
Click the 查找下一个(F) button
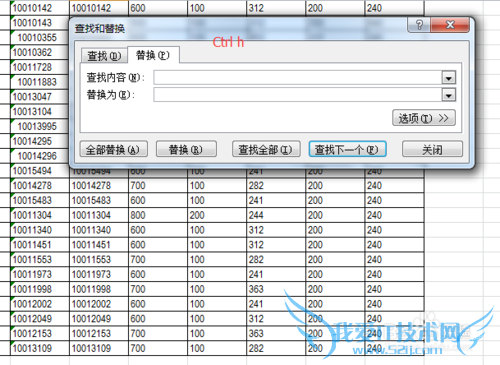(347, 149)
